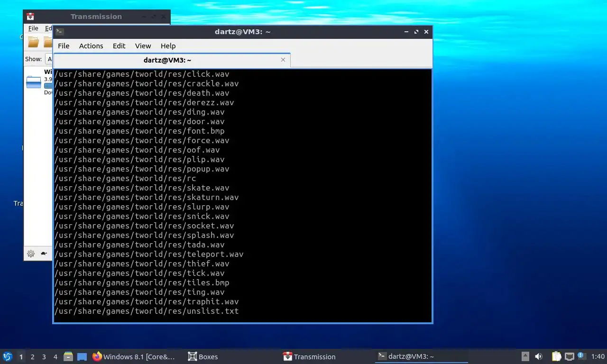Click the ting.wav path line in terminal
The width and height of the screenshot is (607, 364).
[x=139, y=292]
